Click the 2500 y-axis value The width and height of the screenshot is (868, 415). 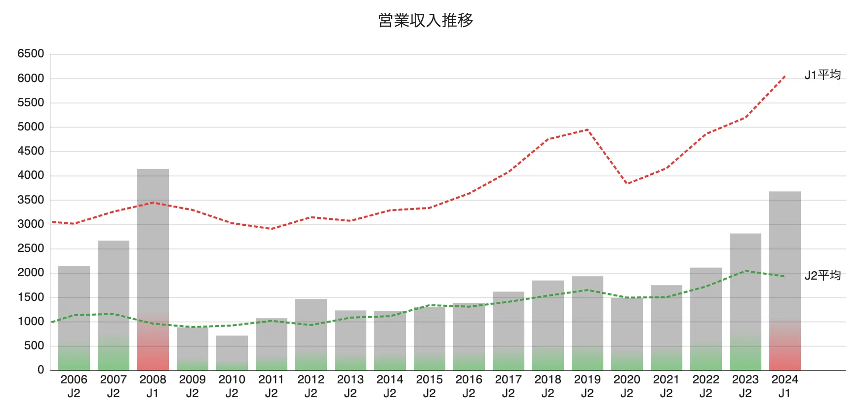31,249
